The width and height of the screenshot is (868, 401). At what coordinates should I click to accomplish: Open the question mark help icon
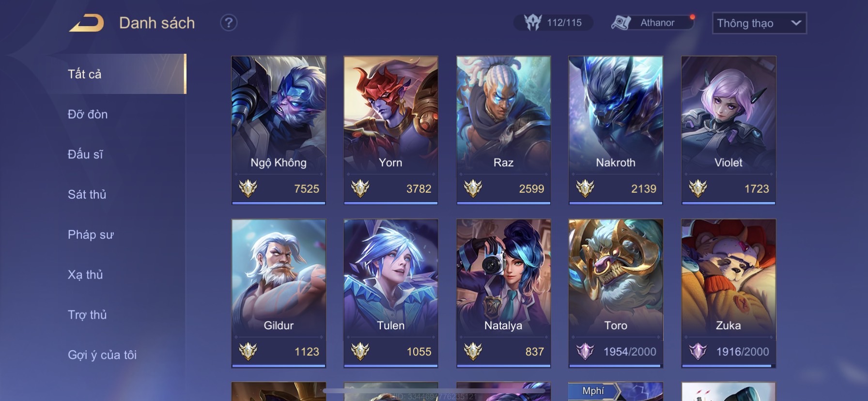tap(229, 23)
